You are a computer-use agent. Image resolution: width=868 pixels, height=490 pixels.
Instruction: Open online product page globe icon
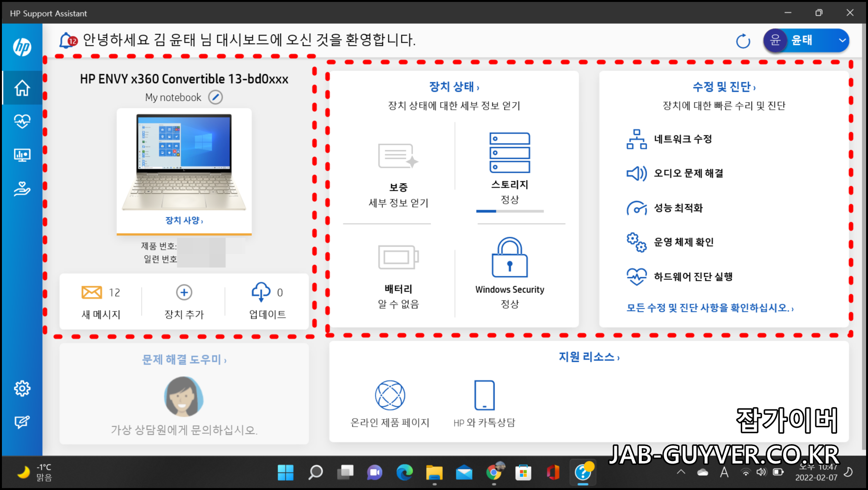[x=390, y=395]
